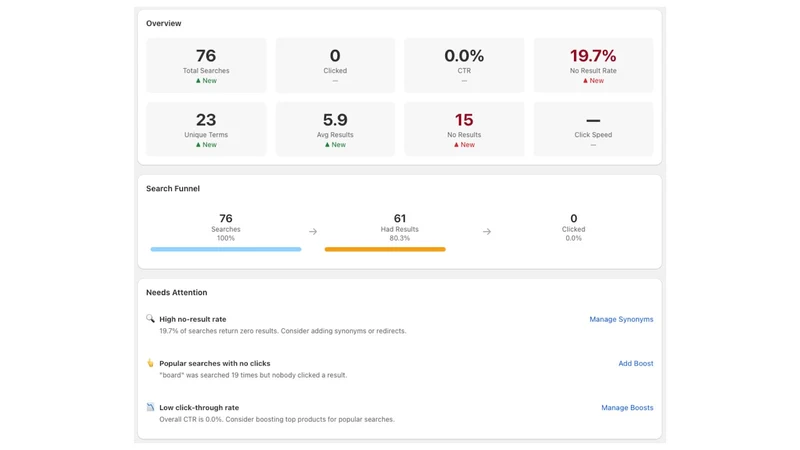Viewport: 800px width, 450px height.
Task: Click the 76 Searches funnel value
Action: click(x=226, y=219)
